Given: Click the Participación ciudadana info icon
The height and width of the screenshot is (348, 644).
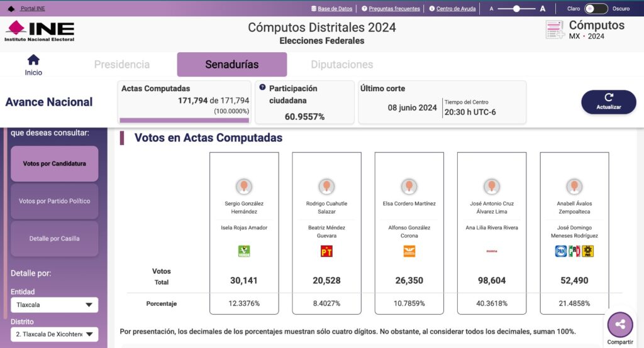Looking at the screenshot, I should 263,89.
